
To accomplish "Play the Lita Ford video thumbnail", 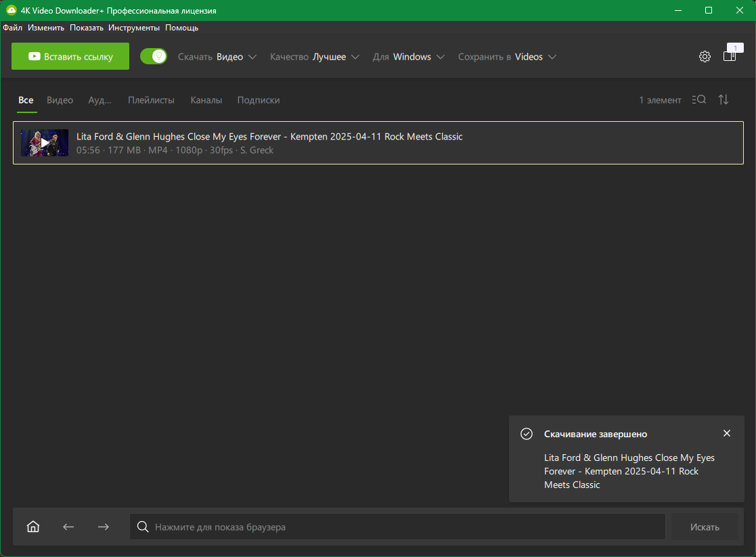I will tap(45, 143).
